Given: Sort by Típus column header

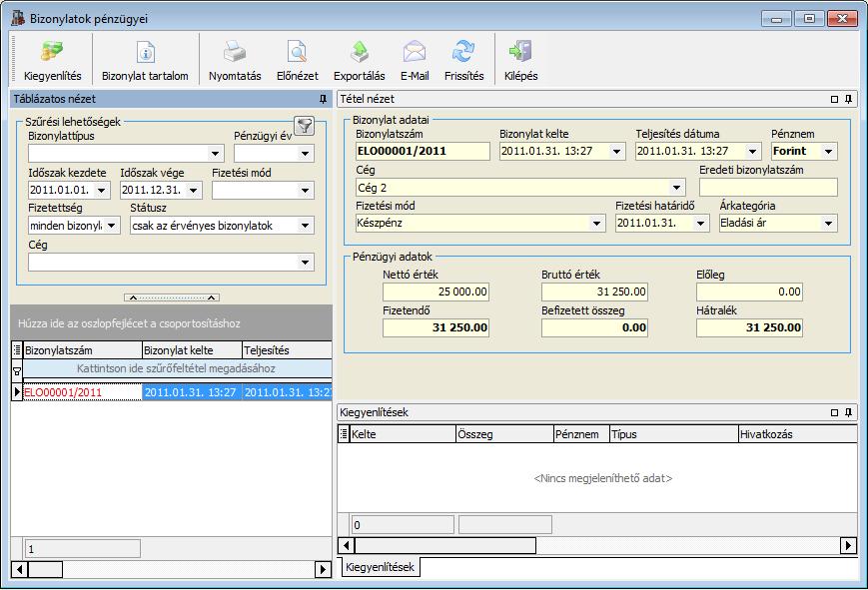Looking at the screenshot, I should pyautogui.click(x=673, y=434).
